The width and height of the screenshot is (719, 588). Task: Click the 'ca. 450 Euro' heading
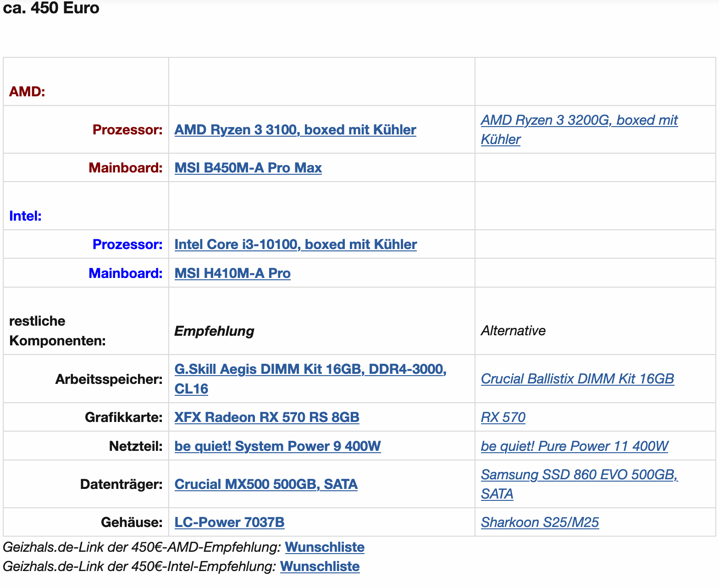click(x=51, y=8)
